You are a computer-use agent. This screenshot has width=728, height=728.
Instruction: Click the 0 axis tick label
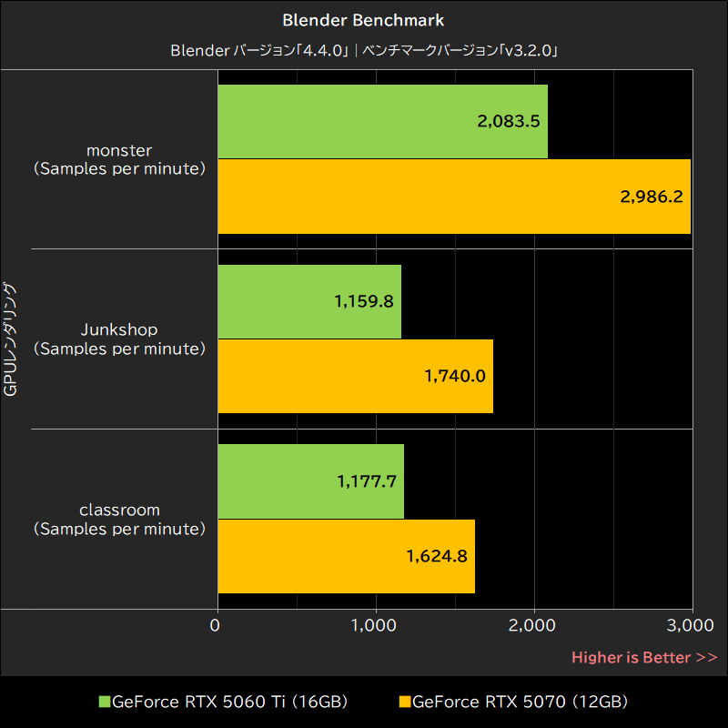(215, 625)
